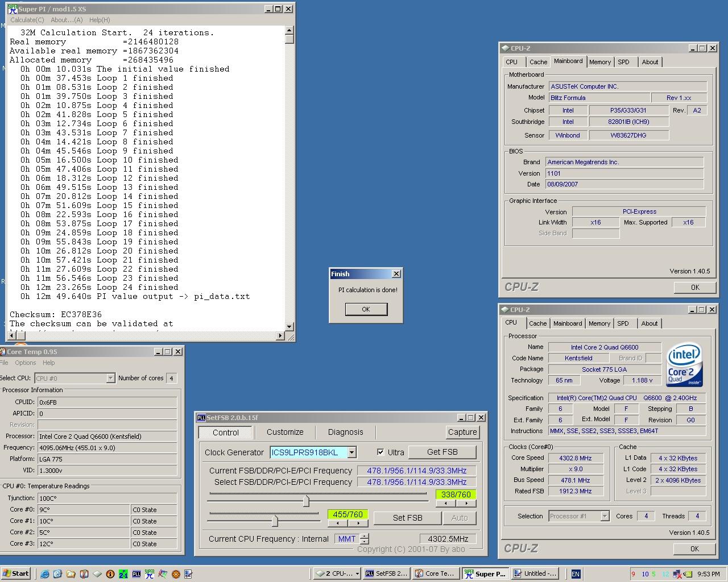This screenshot has height=582, width=728.
Task: Open the Clock Generator dropdown
Action: tap(351, 452)
